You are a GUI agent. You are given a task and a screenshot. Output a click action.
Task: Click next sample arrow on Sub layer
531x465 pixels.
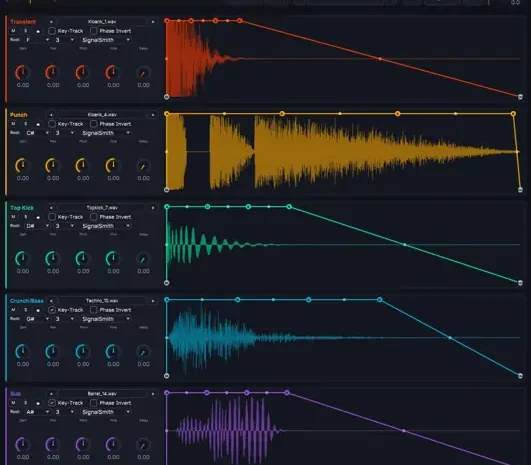point(153,394)
